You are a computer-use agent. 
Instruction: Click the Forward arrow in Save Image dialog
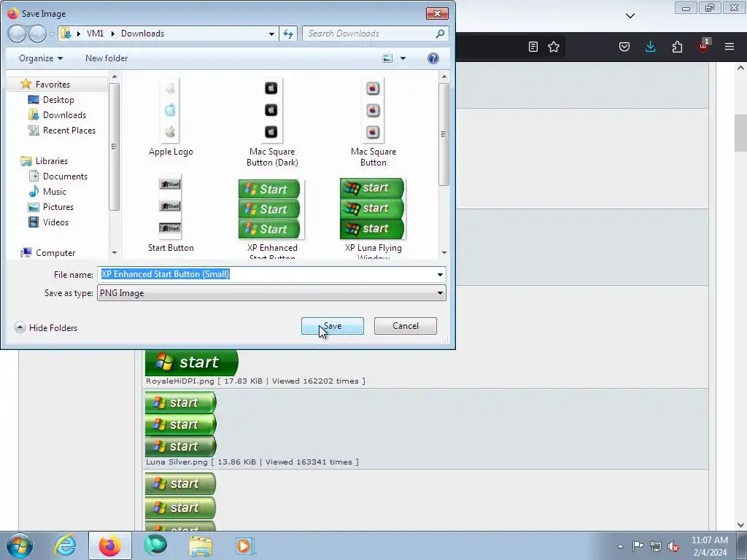pos(37,34)
